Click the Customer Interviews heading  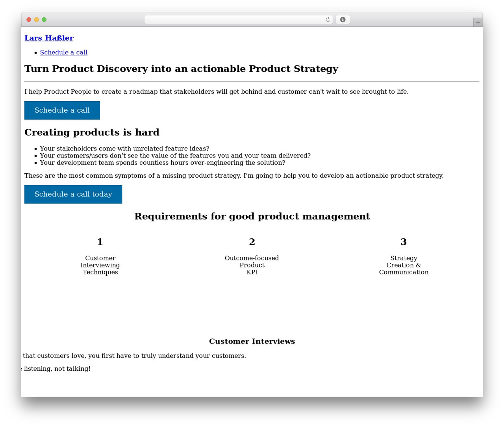252,342
